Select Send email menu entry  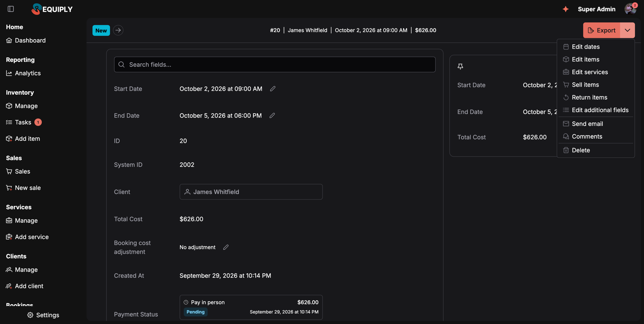tap(596, 124)
